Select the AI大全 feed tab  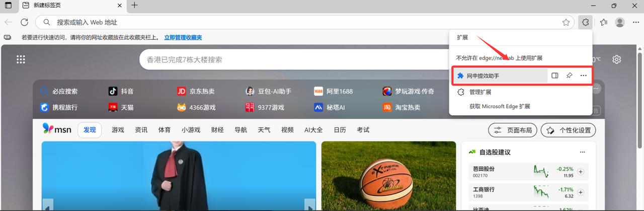[313, 130]
